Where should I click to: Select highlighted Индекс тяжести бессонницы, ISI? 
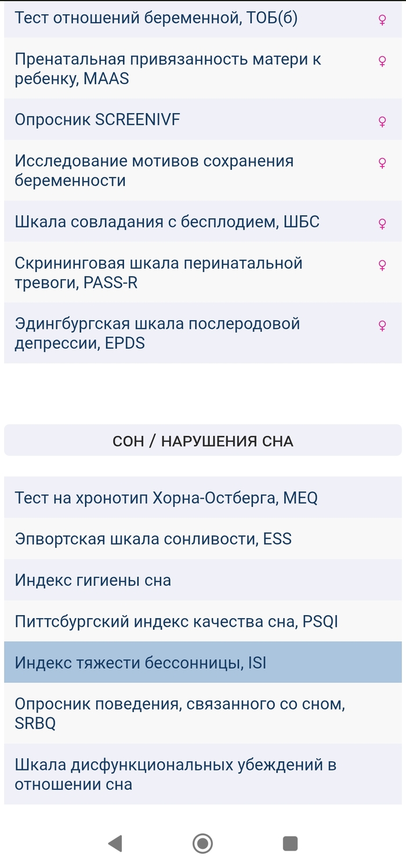[140, 662]
